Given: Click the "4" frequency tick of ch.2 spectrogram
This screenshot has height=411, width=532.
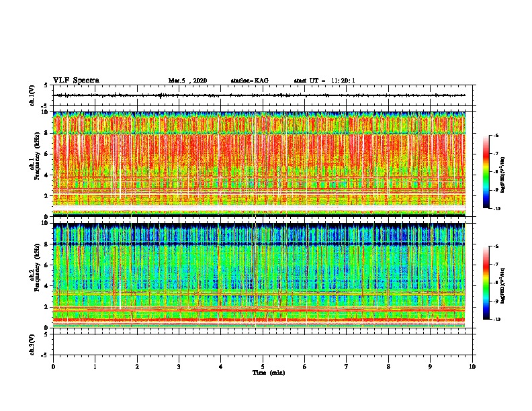Looking at the screenshot, I should 46,286.
